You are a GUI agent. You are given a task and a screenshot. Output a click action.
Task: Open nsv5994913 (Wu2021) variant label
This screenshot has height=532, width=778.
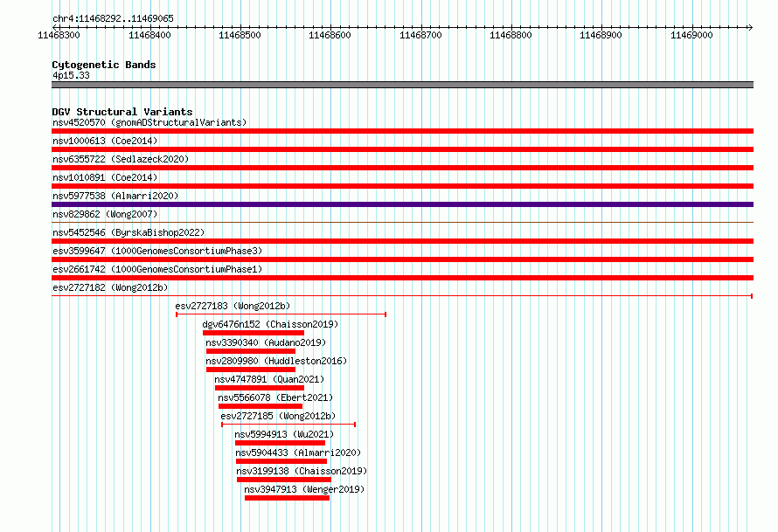coord(284,434)
